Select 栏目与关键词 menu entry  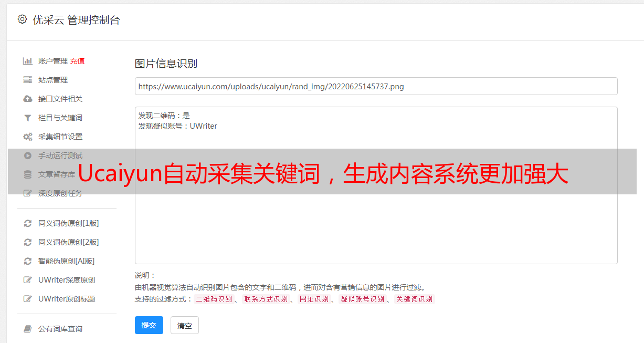[x=60, y=118]
